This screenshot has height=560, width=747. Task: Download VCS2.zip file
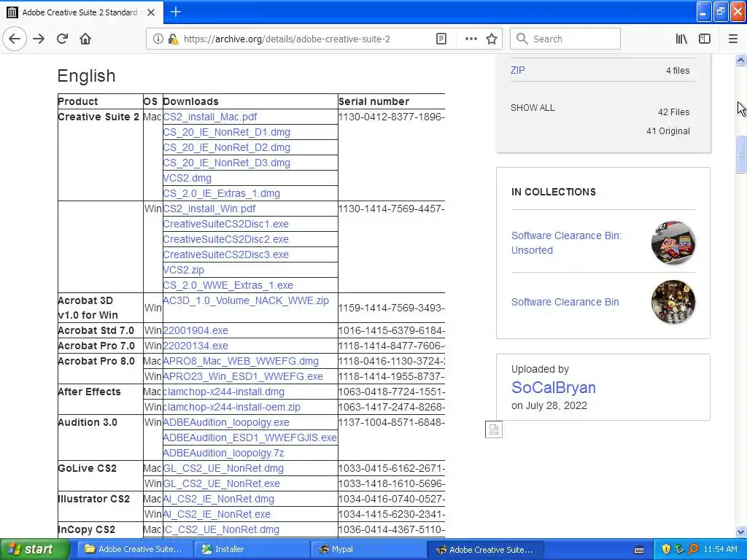[183, 270]
